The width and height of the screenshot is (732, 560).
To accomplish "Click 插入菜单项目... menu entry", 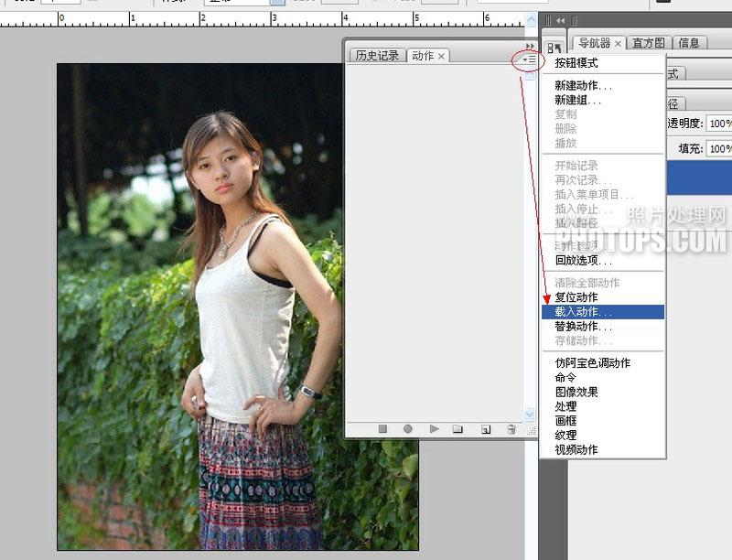I will point(603,195).
